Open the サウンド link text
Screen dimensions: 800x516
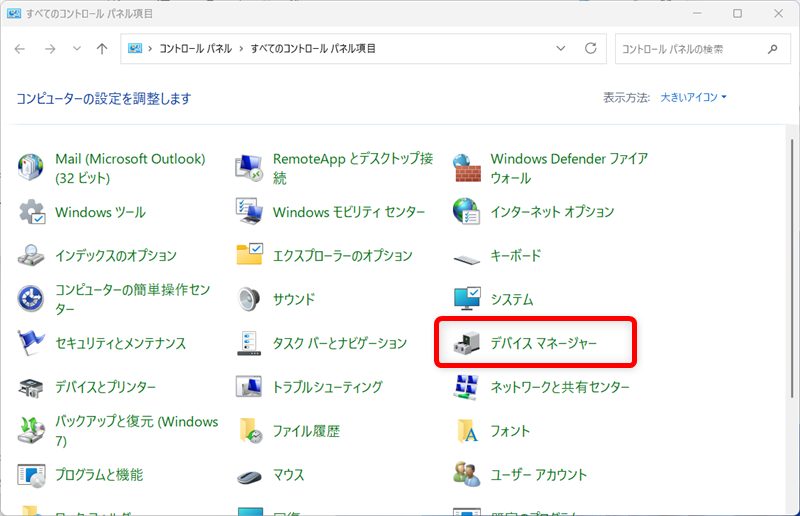point(294,299)
